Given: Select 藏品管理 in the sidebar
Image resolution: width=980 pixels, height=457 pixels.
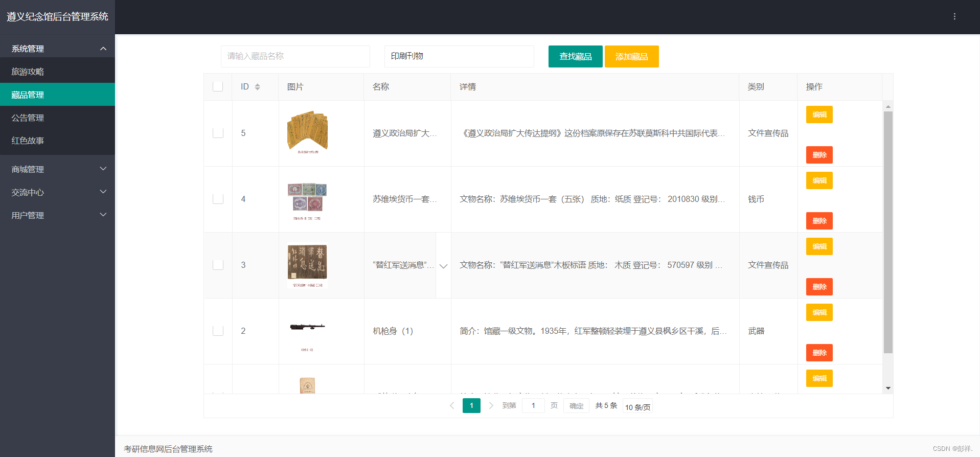Looking at the screenshot, I should (57, 95).
